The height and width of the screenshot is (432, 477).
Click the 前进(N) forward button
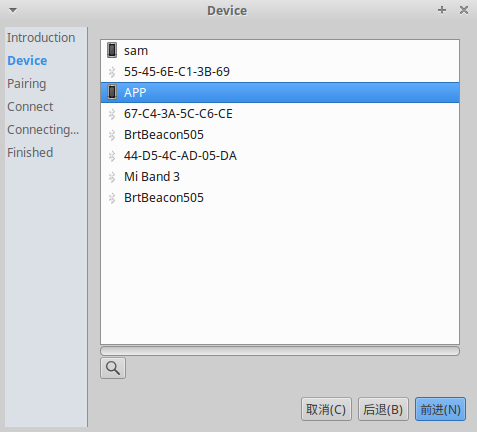pyautogui.click(x=440, y=409)
